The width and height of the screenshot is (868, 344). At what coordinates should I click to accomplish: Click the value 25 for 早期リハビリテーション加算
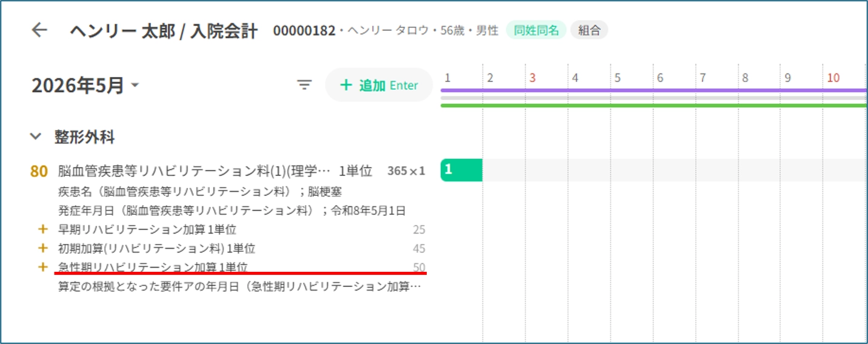[419, 230]
